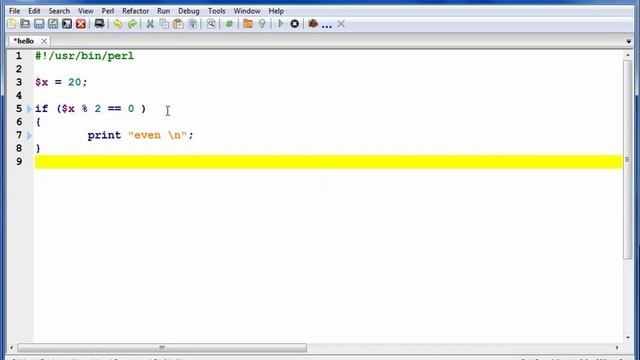Open the View menu
This screenshot has height=360, width=640.
click(86, 11)
